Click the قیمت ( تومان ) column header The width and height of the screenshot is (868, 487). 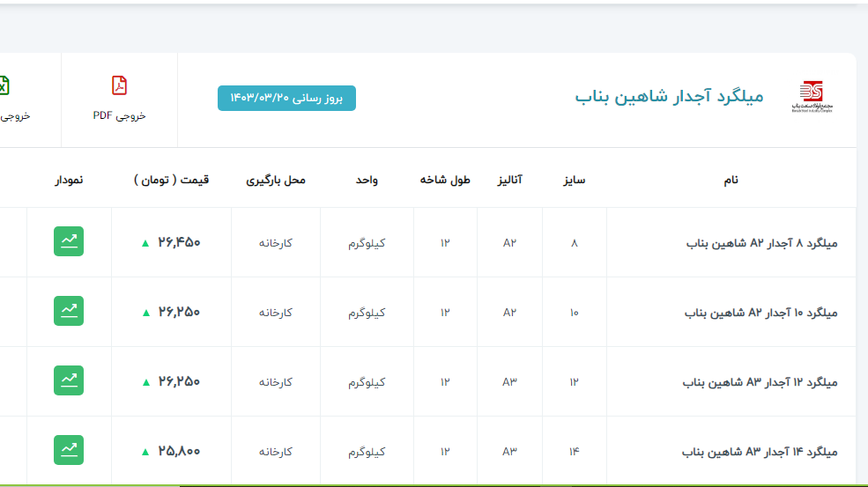172,180
